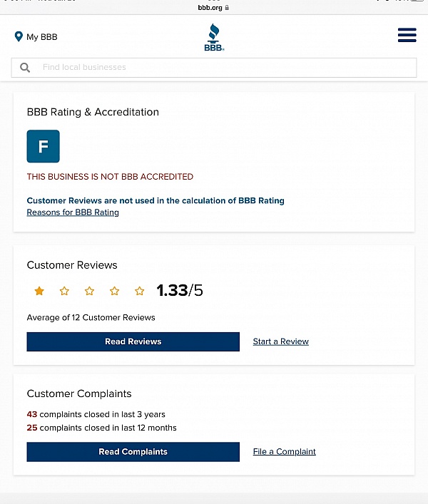Open the hamburger navigation menu
The image size is (428, 504).
(x=407, y=35)
